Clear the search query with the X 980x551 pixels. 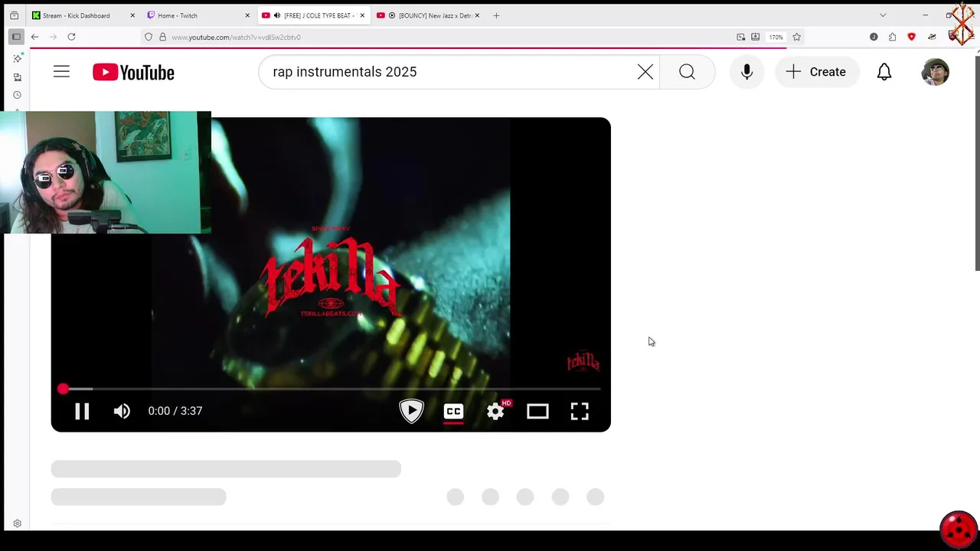point(645,72)
